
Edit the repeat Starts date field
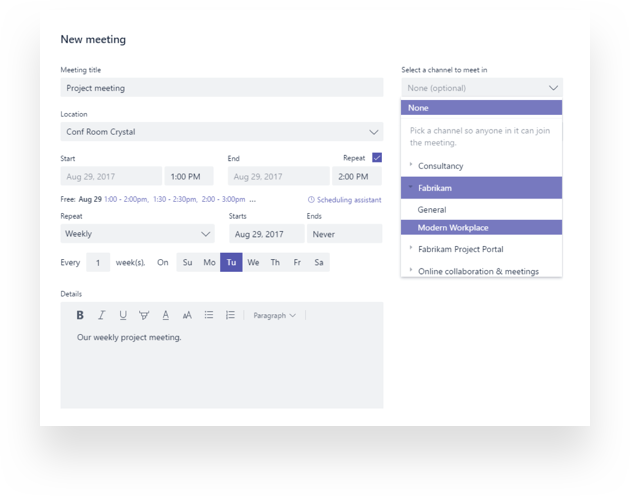(x=267, y=234)
